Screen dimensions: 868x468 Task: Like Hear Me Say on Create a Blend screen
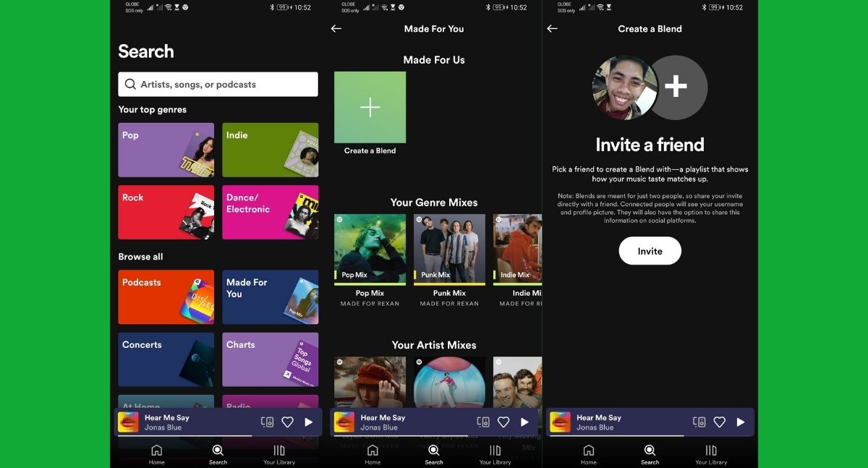tap(720, 422)
